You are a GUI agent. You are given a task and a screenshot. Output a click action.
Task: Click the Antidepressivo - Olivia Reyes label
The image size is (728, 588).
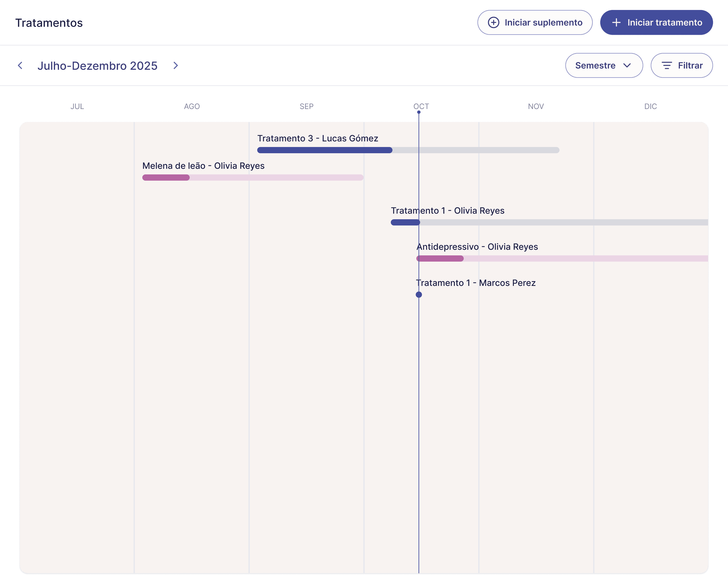(477, 247)
